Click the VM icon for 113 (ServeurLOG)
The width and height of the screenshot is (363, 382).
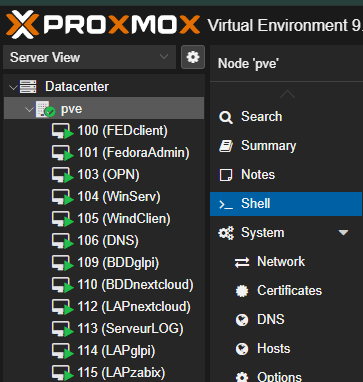click(x=62, y=329)
